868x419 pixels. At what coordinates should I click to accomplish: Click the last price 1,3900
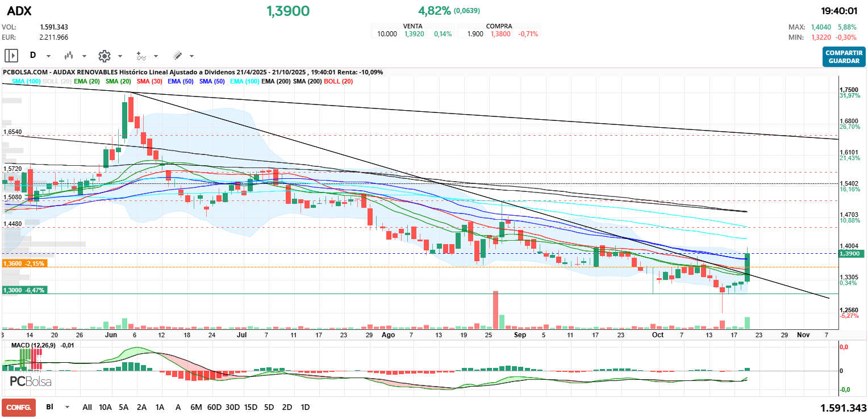(x=289, y=11)
